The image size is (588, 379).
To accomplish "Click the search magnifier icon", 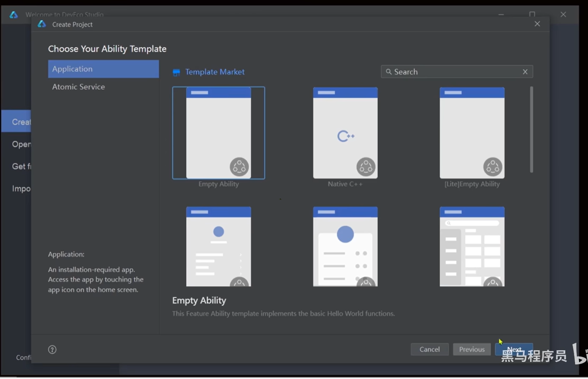I will 388,72.
